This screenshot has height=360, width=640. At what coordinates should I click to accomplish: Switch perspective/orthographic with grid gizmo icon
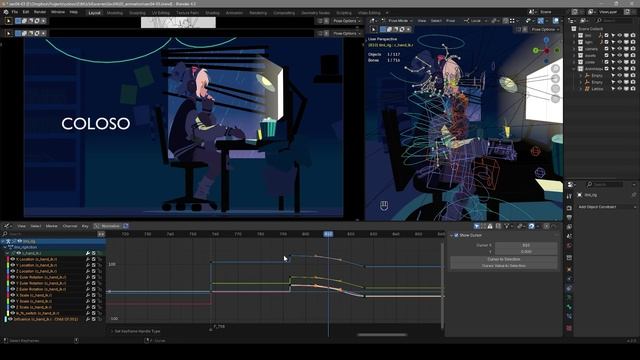click(555, 99)
